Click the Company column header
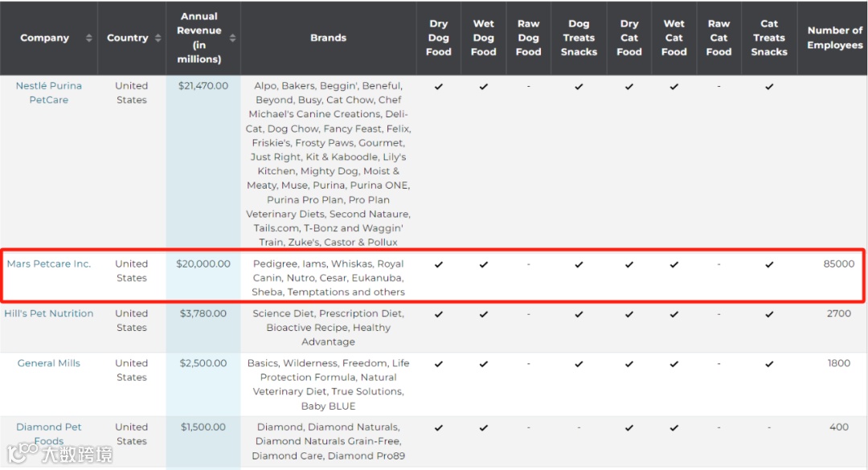This screenshot has width=868, height=470. coord(45,38)
